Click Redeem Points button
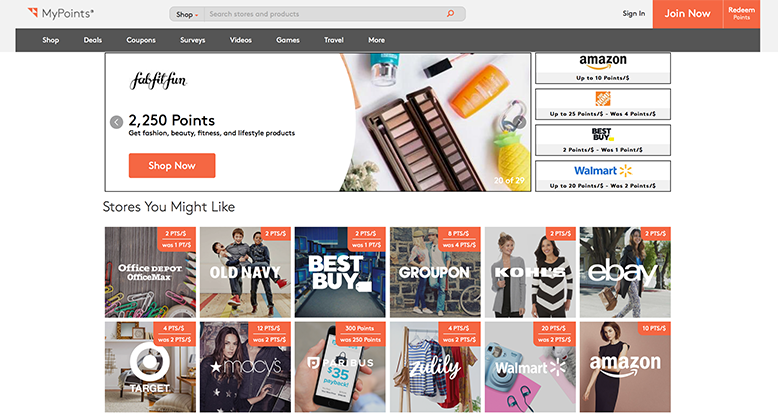This screenshot has height=418, width=778. click(x=742, y=14)
